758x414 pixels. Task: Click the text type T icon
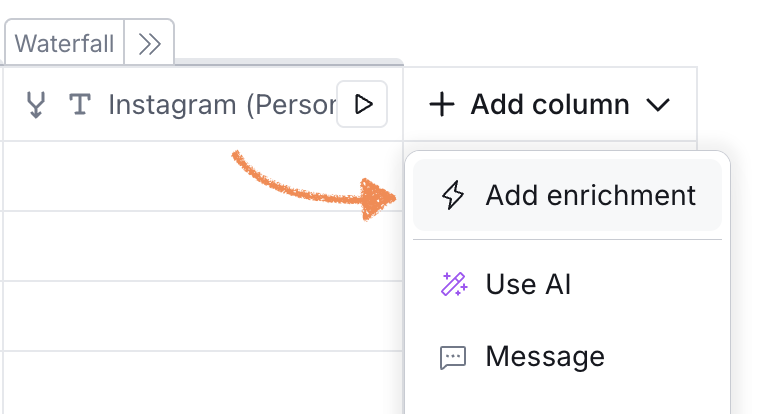coord(80,104)
